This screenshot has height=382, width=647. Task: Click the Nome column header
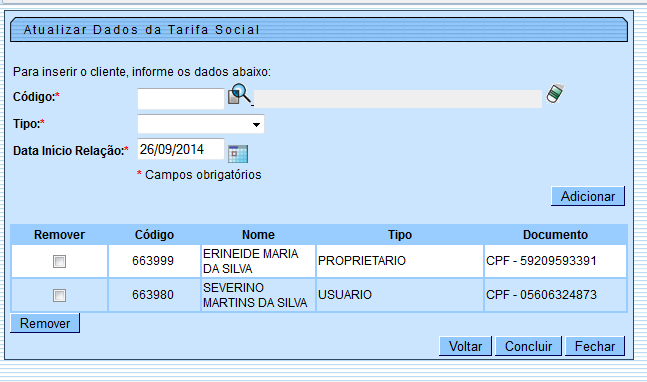258,235
